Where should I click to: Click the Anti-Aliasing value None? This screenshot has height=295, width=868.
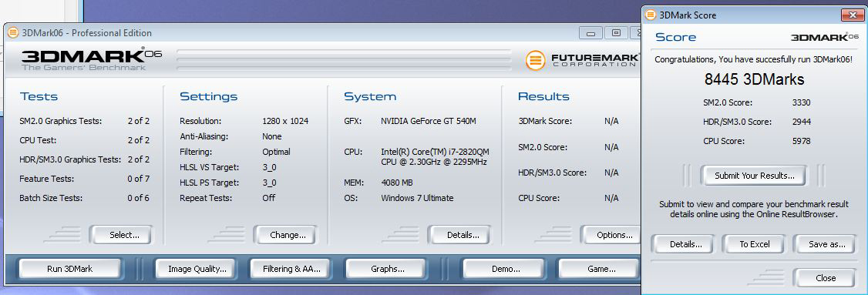click(x=272, y=136)
